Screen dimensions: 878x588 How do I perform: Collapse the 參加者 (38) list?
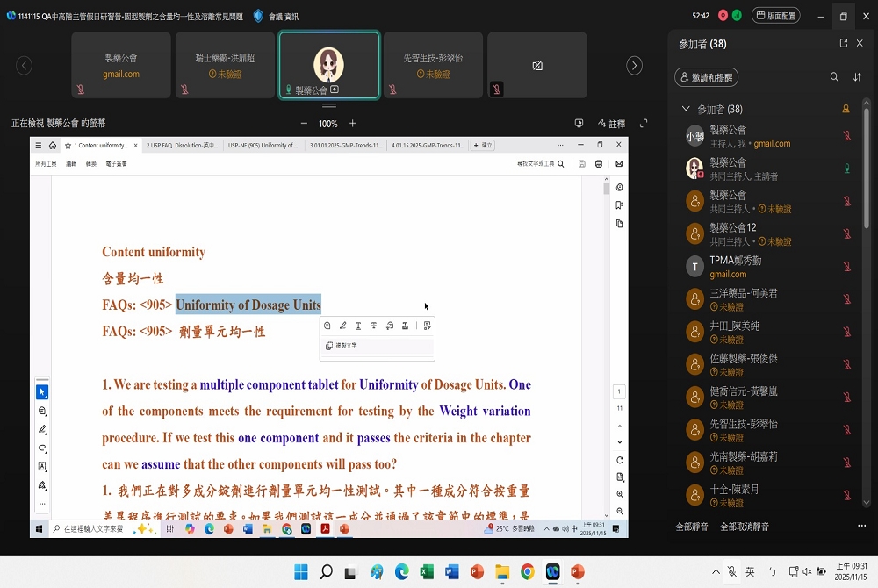click(x=686, y=109)
